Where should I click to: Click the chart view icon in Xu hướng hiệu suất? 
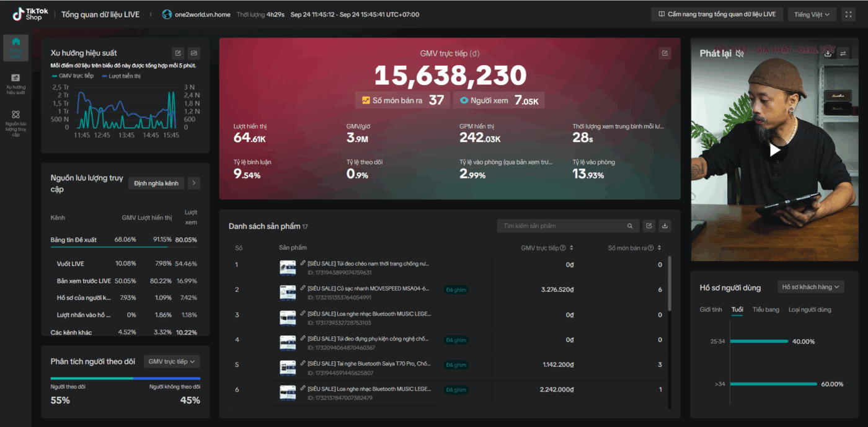194,53
